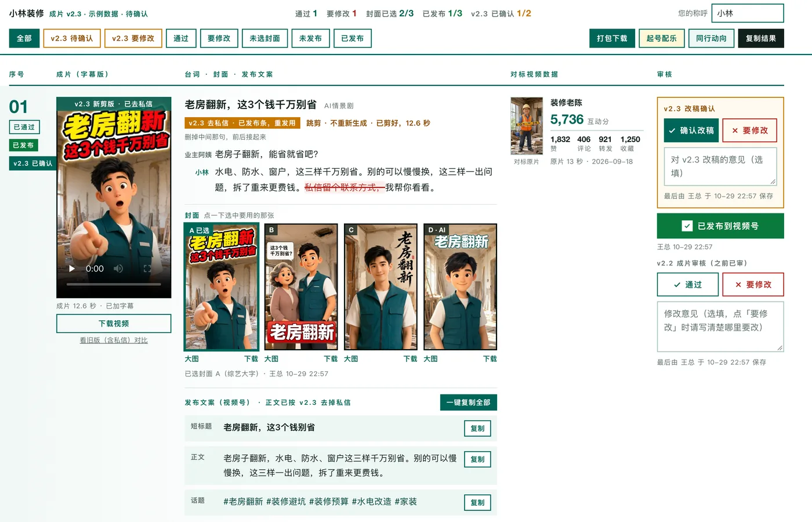
Task: Switch to the 未选封面 filter
Action: click(x=264, y=38)
